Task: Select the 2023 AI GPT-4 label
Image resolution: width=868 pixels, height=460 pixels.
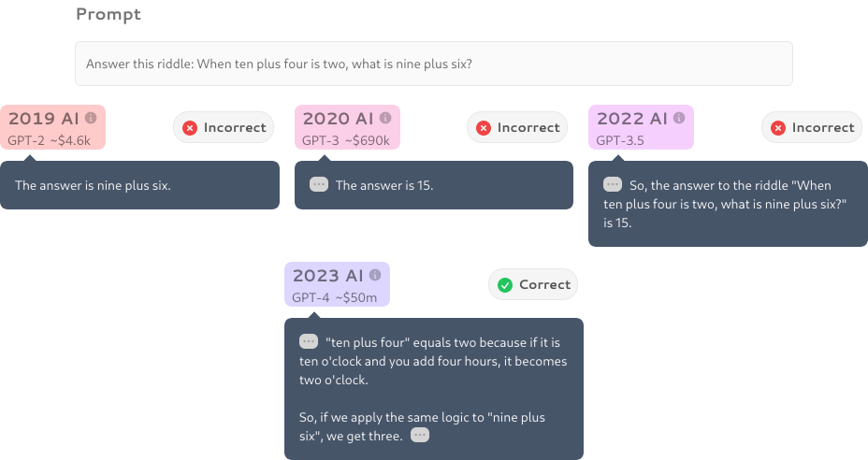Action: pos(337,284)
